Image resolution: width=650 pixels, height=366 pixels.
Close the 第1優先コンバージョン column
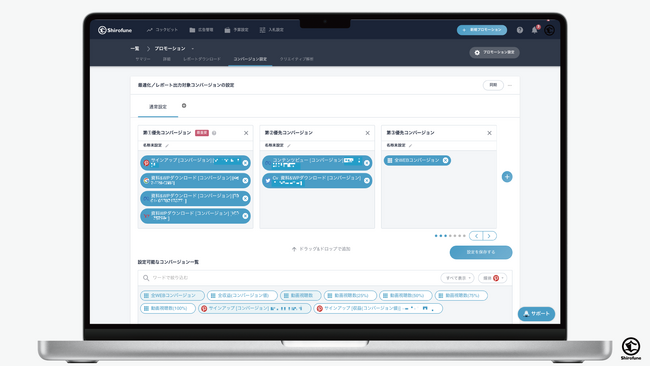pyautogui.click(x=246, y=133)
